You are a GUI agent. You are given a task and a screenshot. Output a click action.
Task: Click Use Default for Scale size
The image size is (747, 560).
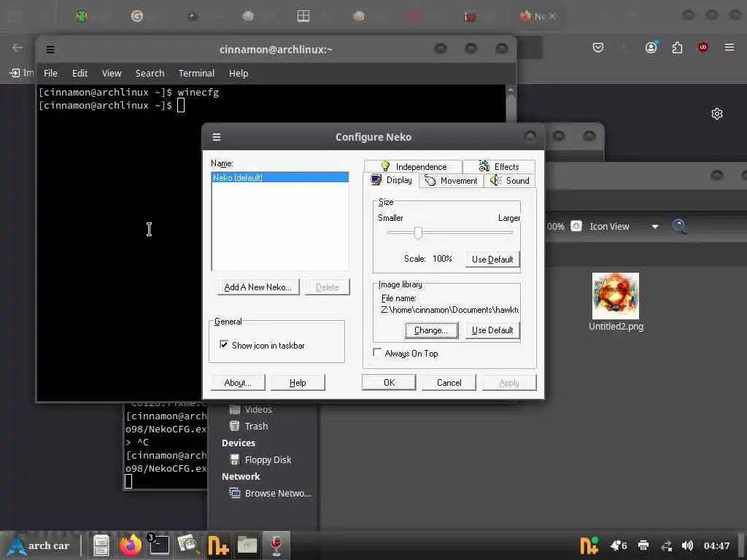[492, 259]
